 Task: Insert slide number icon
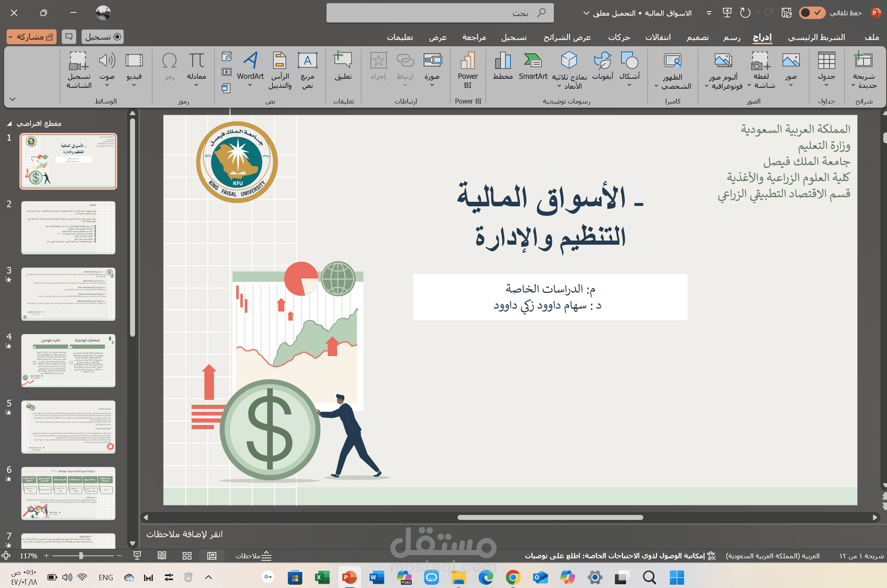[226, 72]
